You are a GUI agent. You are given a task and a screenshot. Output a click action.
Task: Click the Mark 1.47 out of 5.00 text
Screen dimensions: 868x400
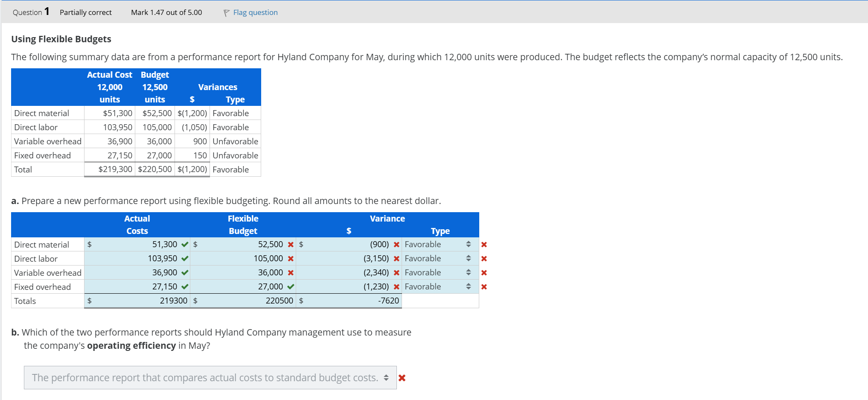(166, 12)
